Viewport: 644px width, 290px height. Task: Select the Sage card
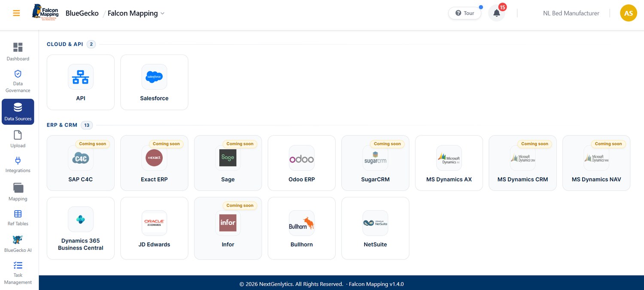(228, 163)
